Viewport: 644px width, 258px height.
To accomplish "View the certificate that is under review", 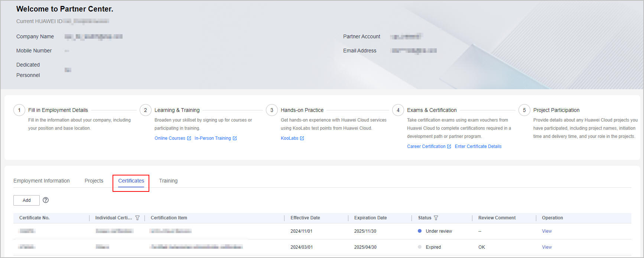I will [x=547, y=231].
